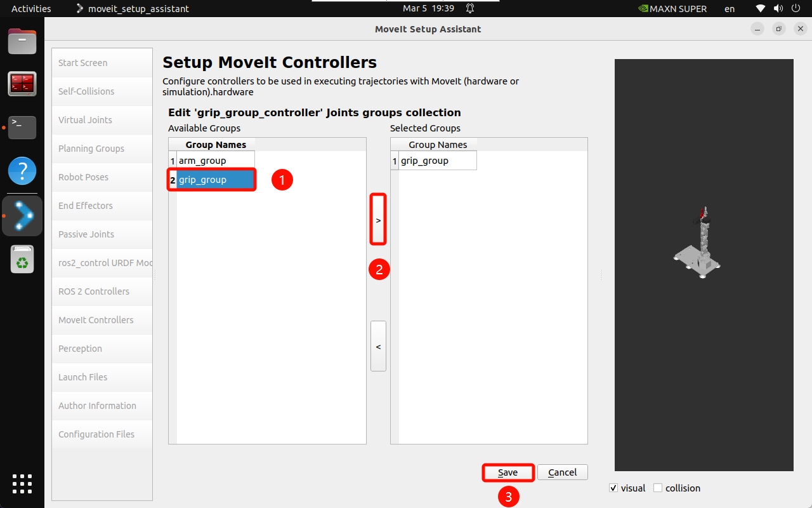Click row header 1 in Available Groups
The width and height of the screenshot is (812, 508).
(x=173, y=161)
